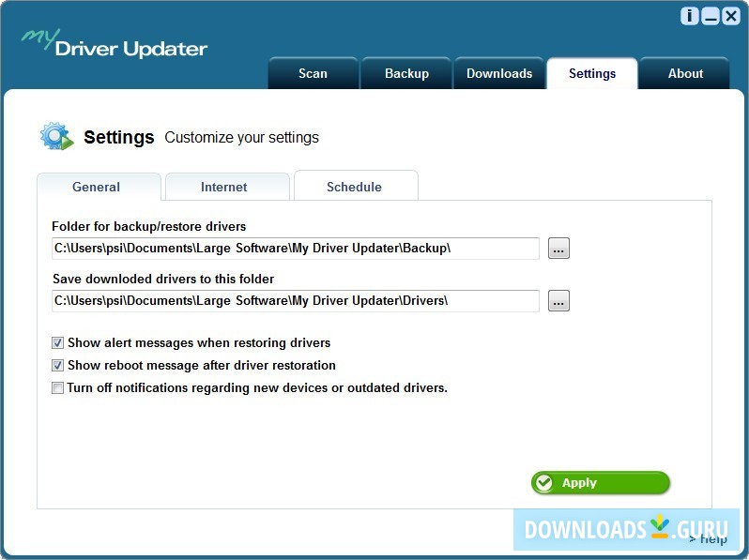Screen dimensions: 749x560
Task: Open the Schedule settings sub-tab
Action: pos(356,186)
